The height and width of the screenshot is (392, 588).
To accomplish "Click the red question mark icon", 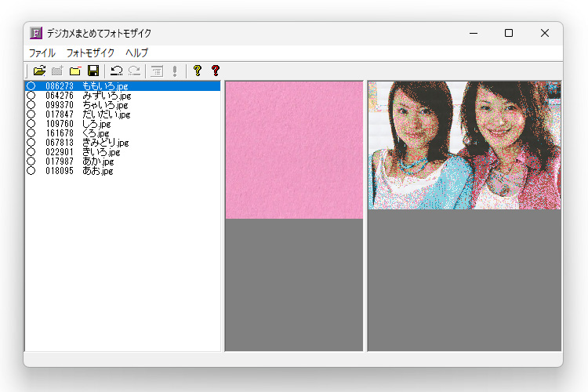I will [x=216, y=71].
